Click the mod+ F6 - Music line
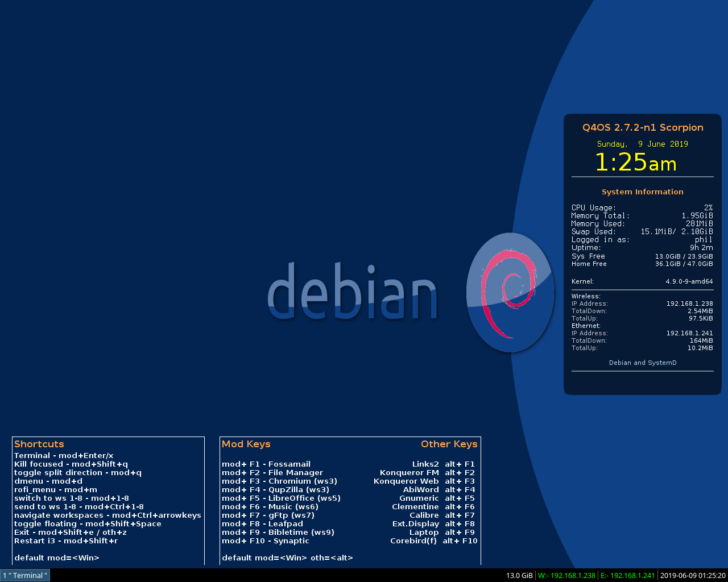 pos(270,507)
